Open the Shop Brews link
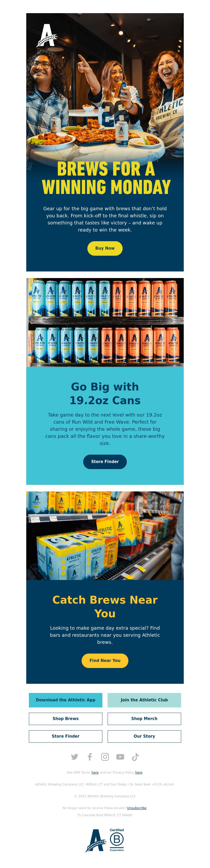Viewport: 210px width, 868px height. point(66,718)
